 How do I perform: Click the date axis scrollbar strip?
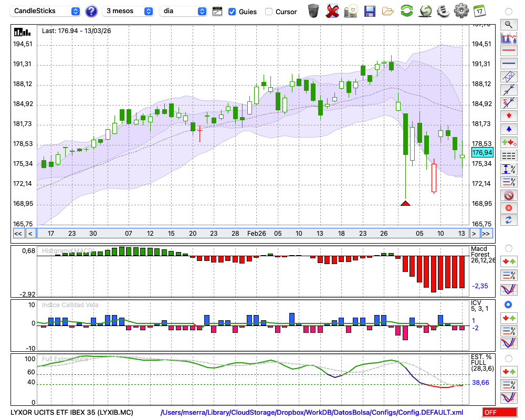253,234
